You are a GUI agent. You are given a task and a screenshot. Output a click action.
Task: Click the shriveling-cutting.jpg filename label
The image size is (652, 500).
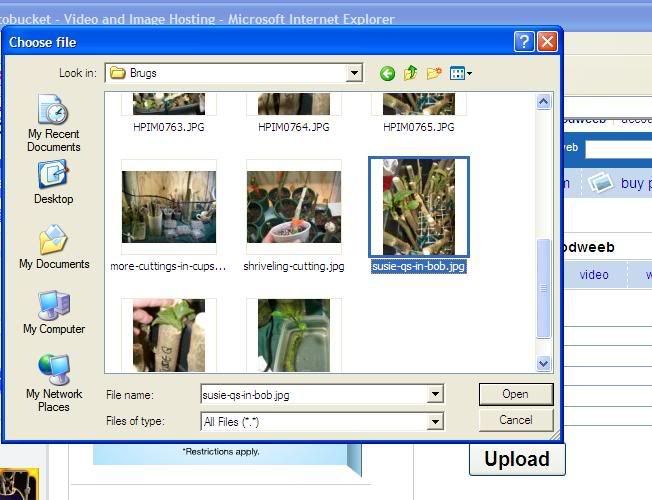[x=294, y=266]
